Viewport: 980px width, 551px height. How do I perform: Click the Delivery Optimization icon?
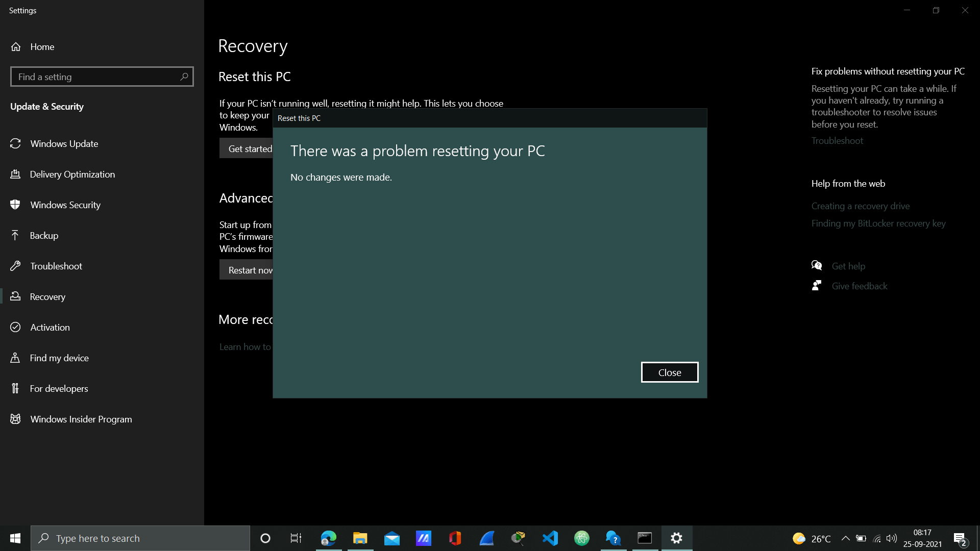pyautogui.click(x=15, y=174)
